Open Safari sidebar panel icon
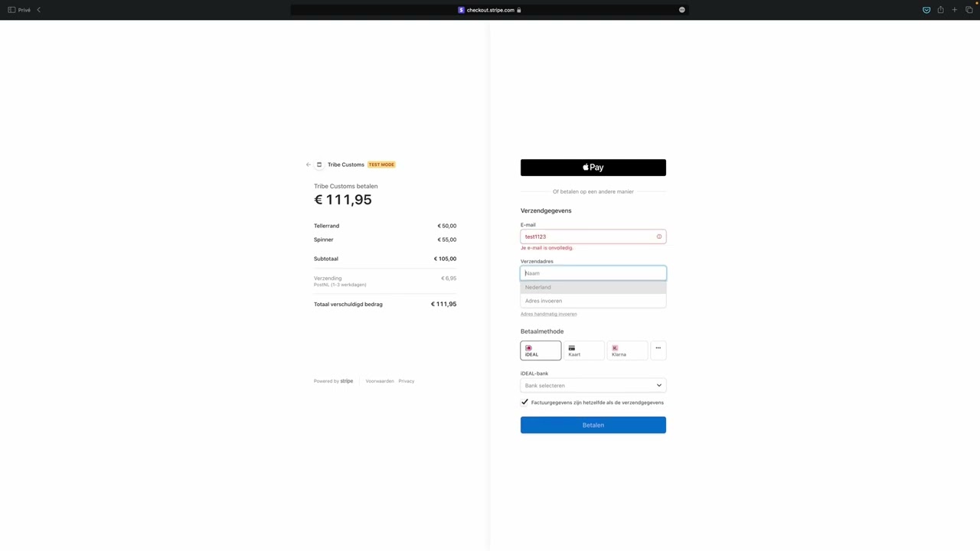 coord(11,10)
